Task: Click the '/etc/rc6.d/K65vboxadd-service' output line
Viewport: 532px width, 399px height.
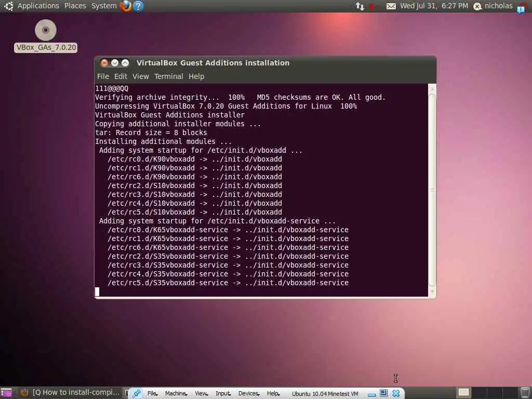Action: (228, 247)
